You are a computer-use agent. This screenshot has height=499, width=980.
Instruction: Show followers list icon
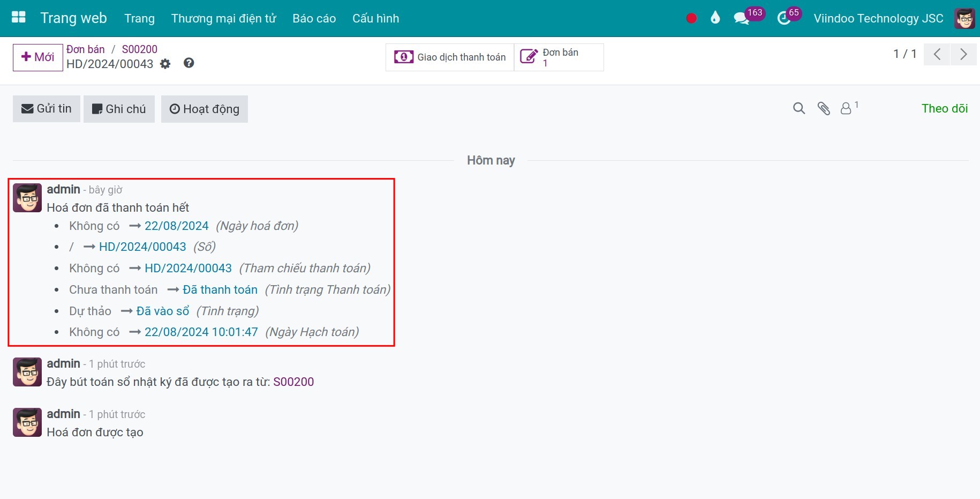(x=849, y=108)
